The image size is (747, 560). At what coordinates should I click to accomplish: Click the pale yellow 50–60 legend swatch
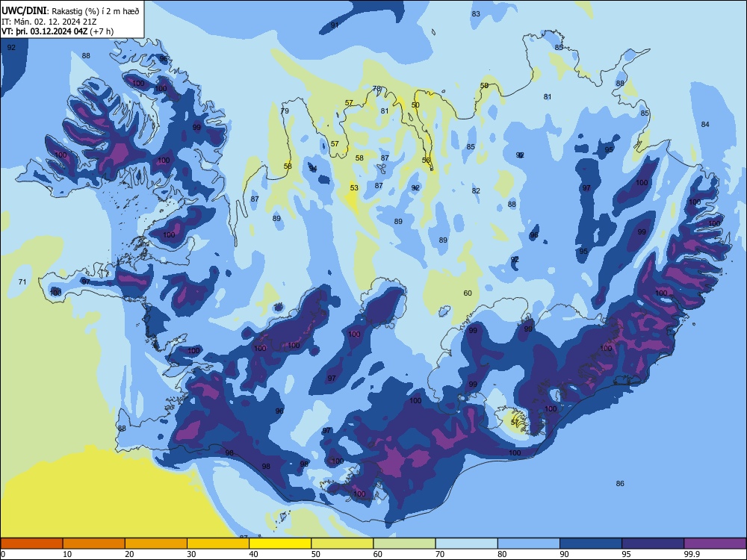(343, 544)
